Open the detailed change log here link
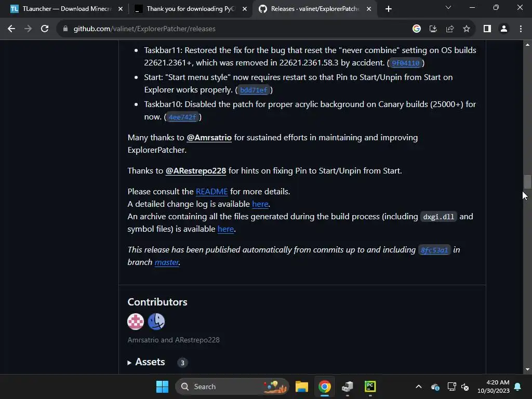 tap(260, 204)
